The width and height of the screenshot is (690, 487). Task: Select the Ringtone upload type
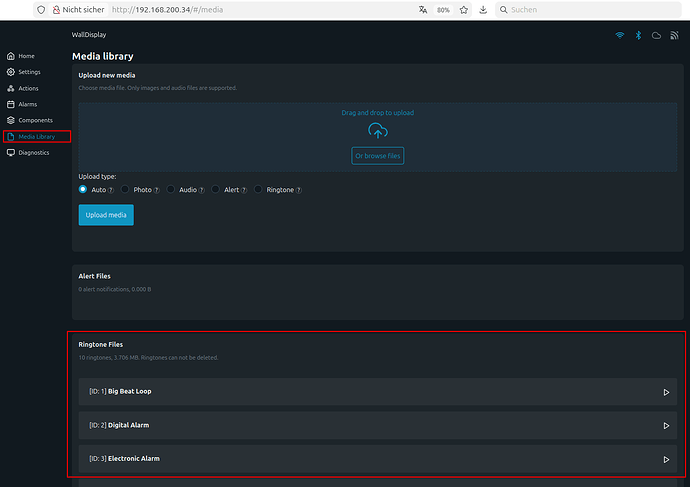tap(258, 189)
